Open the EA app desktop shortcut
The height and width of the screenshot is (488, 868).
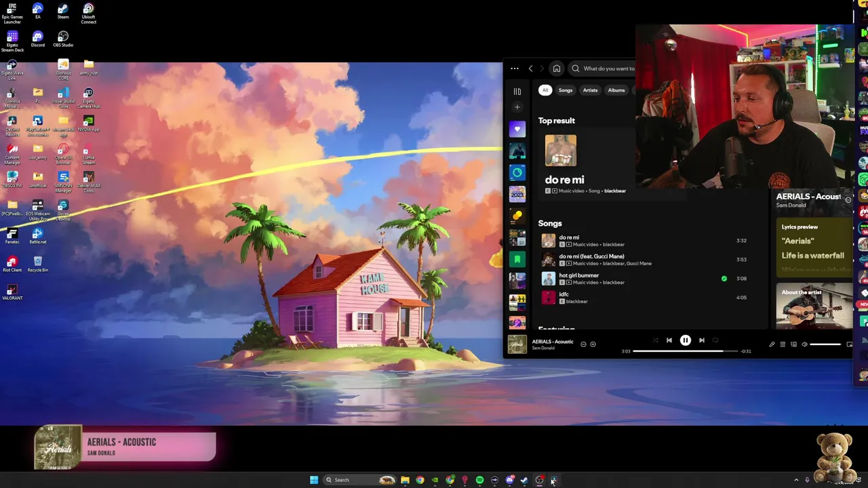coord(37,11)
